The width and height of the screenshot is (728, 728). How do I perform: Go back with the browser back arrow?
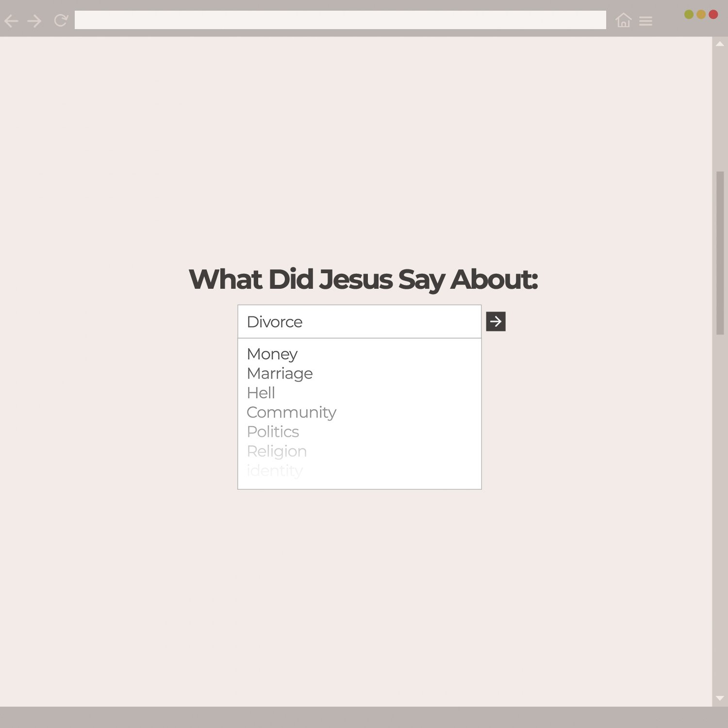click(x=11, y=21)
